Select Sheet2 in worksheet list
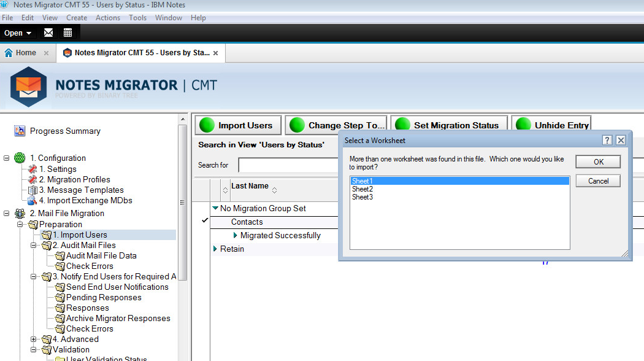This screenshot has height=361, width=644. click(459, 189)
